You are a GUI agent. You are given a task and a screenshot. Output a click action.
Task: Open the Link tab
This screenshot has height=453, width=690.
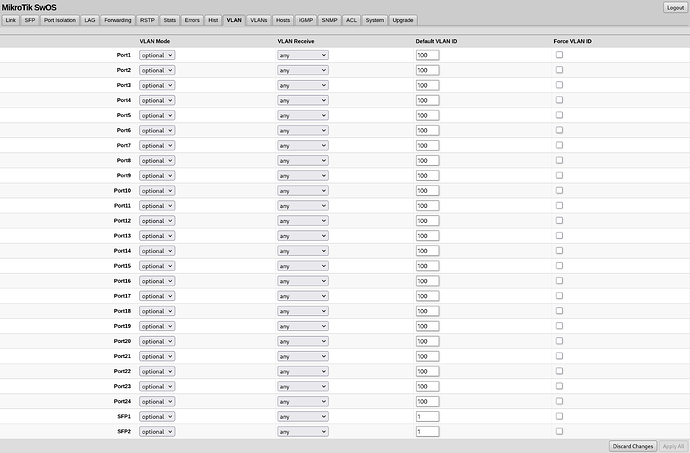[11, 20]
